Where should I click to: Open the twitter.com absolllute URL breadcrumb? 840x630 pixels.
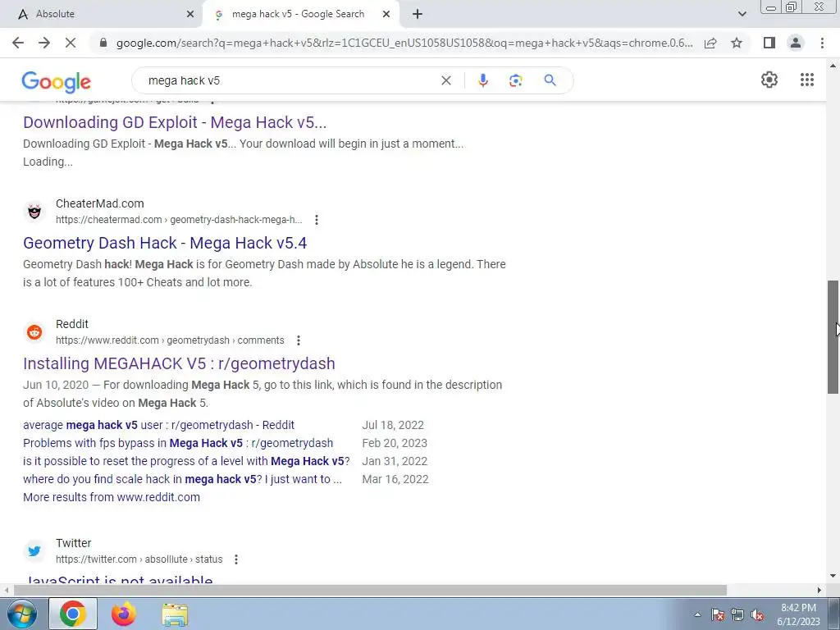(139, 559)
